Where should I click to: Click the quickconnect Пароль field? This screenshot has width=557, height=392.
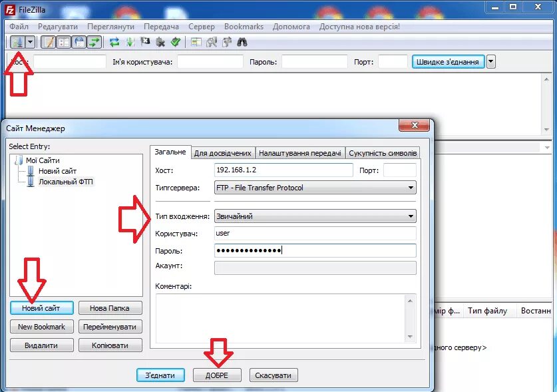[x=314, y=61]
